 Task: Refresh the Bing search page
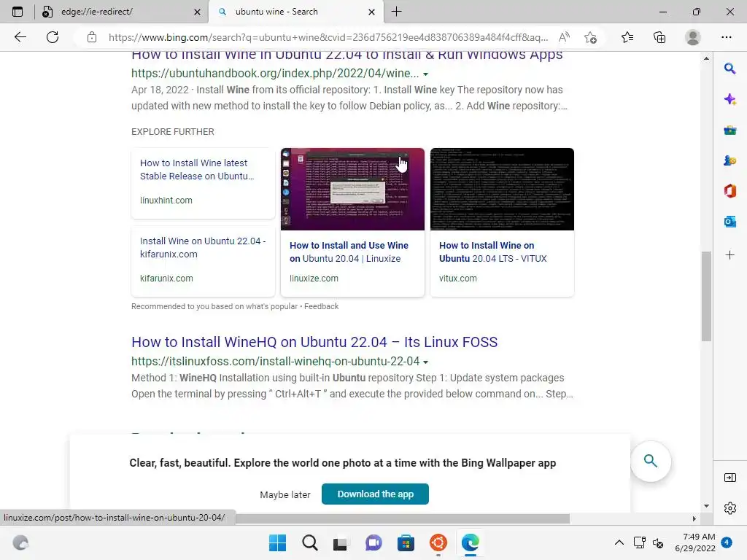coord(53,37)
